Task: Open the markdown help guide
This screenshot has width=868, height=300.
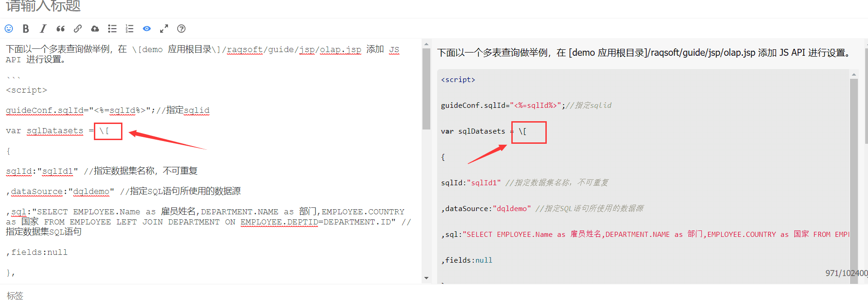Action: coord(181,29)
